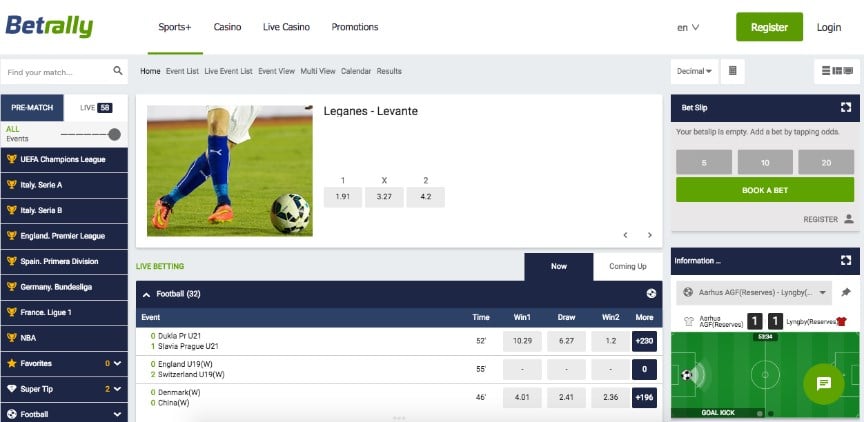Image resolution: width=864 pixels, height=422 pixels.
Task: Go to the Event List page
Action: pyautogui.click(x=182, y=71)
